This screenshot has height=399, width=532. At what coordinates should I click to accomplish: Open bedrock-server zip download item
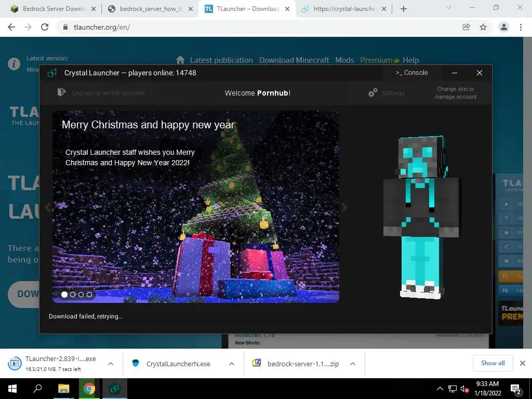pos(297,364)
